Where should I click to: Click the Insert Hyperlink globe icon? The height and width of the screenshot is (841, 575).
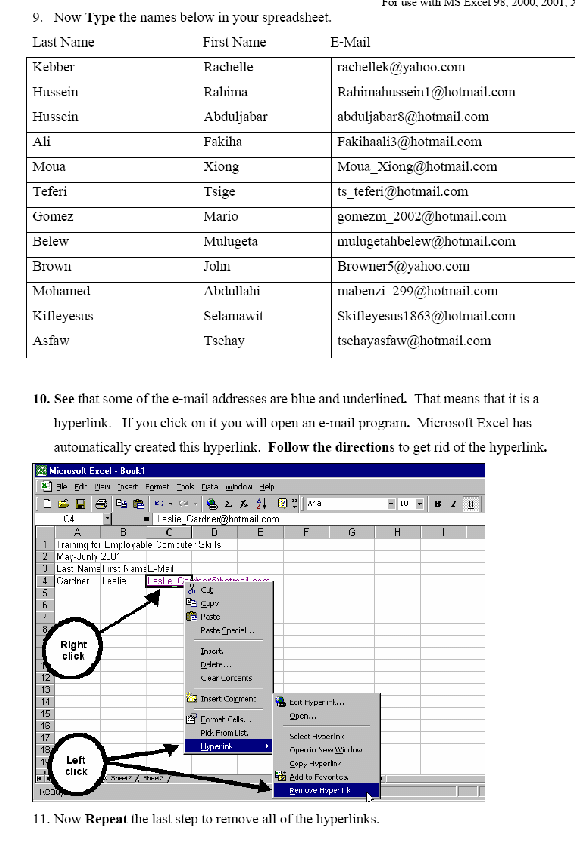pyautogui.click(x=212, y=504)
